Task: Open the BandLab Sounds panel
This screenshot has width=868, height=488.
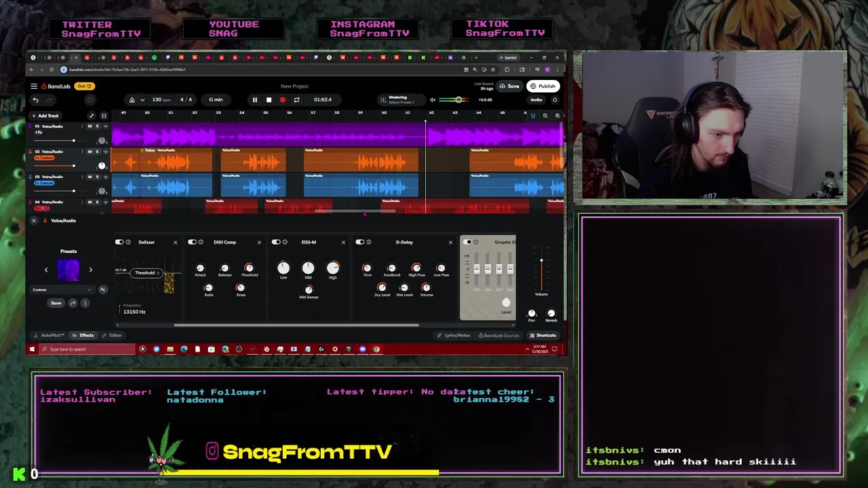Action: pos(498,335)
